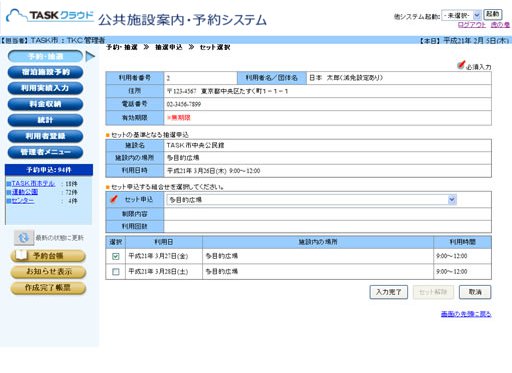Open the セット申込 dropdown

click(x=312, y=200)
